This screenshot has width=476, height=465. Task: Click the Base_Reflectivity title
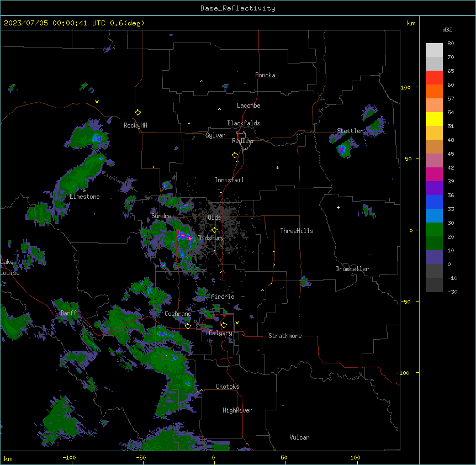238,8
